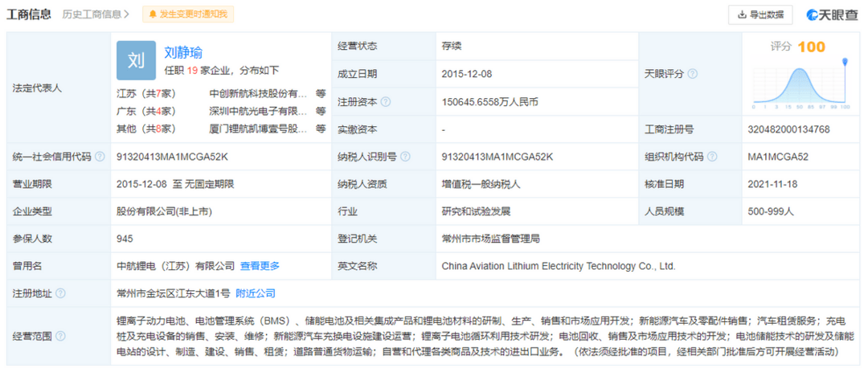Click 常州市市场监督管理局 registration authority
Screen dimensions: 868x372
490,239
